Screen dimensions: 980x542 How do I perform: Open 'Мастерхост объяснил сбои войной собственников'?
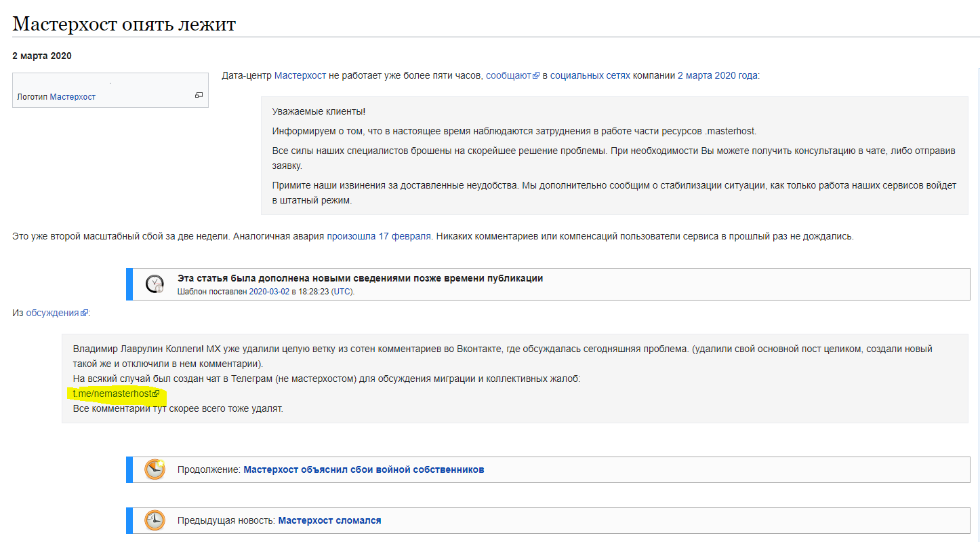tap(364, 469)
